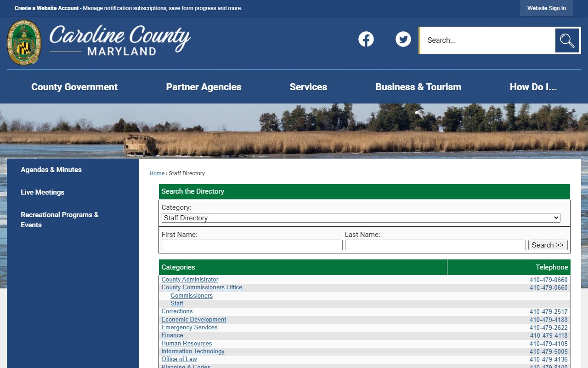This screenshot has height=368, width=588.
Task: Open the Information Technology category
Action: click(x=193, y=351)
